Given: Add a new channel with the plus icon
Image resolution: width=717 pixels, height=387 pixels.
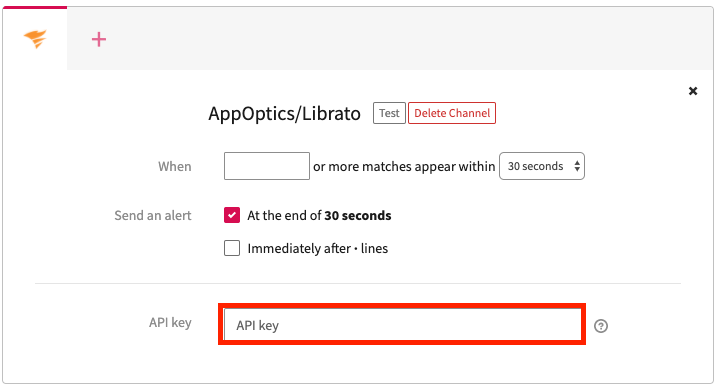Looking at the screenshot, I should (99, 39).
